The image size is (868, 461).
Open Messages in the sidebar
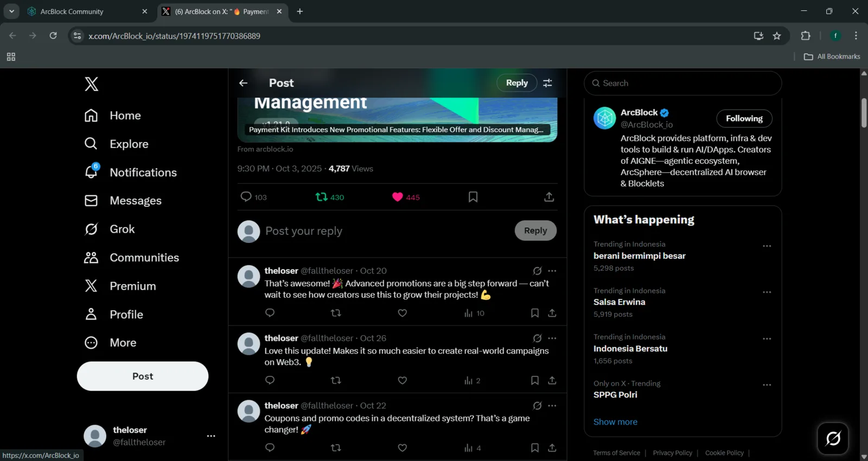[123, 201]
